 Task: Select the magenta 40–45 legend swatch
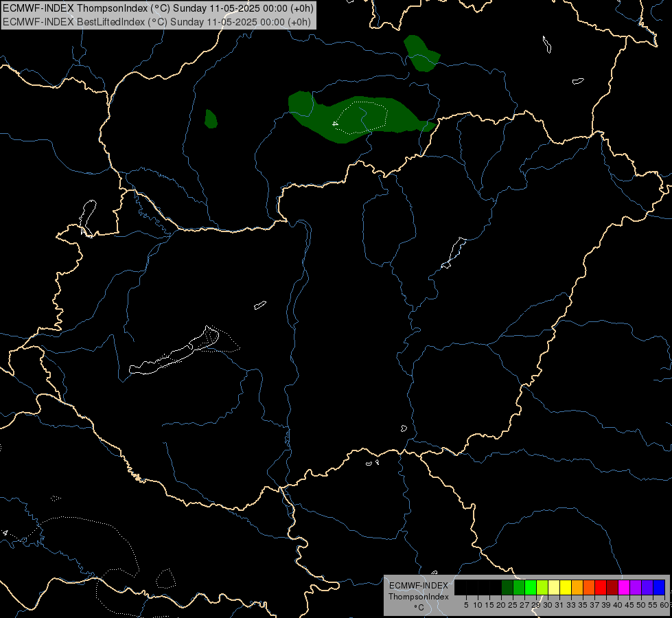tap(624, 587)
